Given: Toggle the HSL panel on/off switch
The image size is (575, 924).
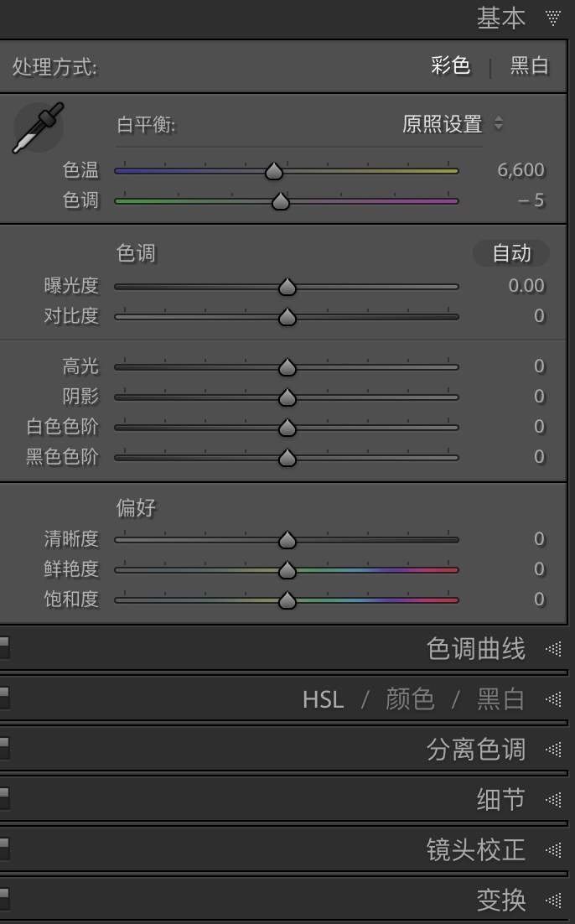Looking at the screenshot, I should 4,698.
